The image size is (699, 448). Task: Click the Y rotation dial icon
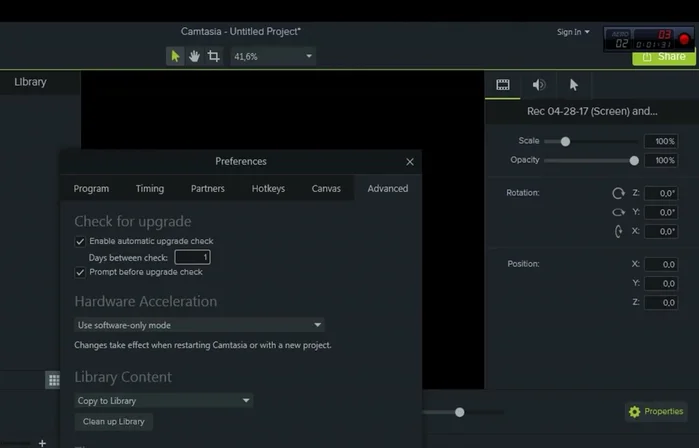[618, 212]
